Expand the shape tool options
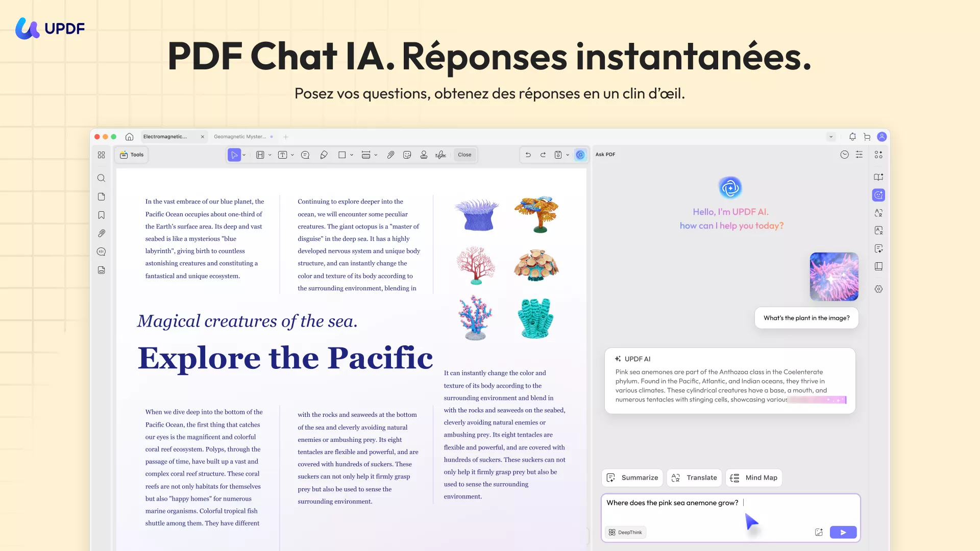980x551 pixels. [x=351, y=155]
